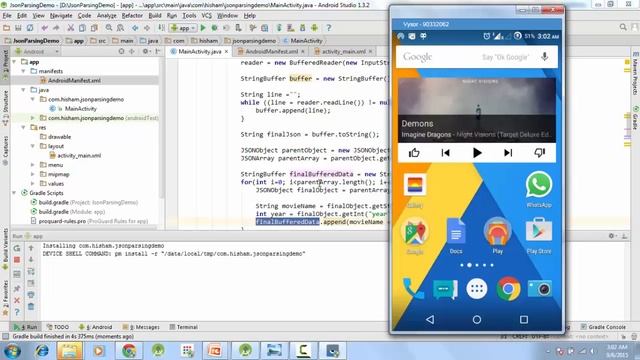Open the Run panel settings gear
Image resolution: width=640 pixels, height=360 pixels.
[x=611, y=236]
